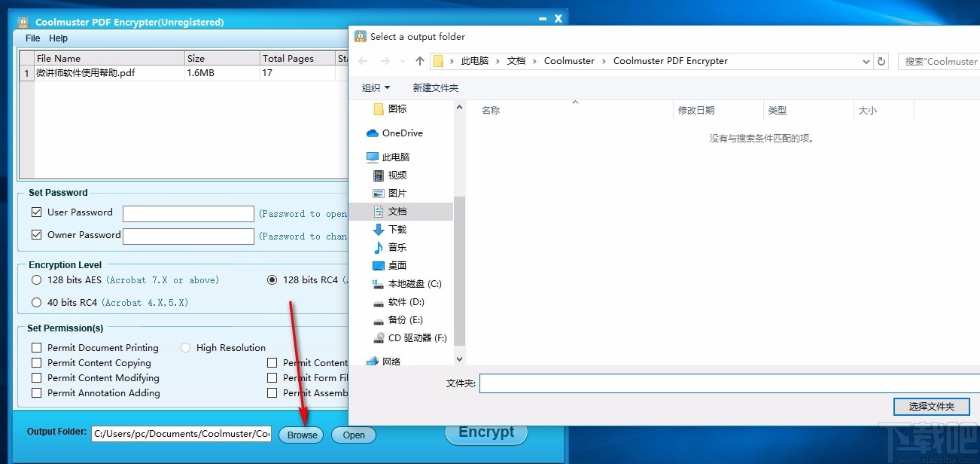Confirm with the 选择文件夹 button
Image resolution: width=980 pixels, height=464 pixels.
[932, 406]
